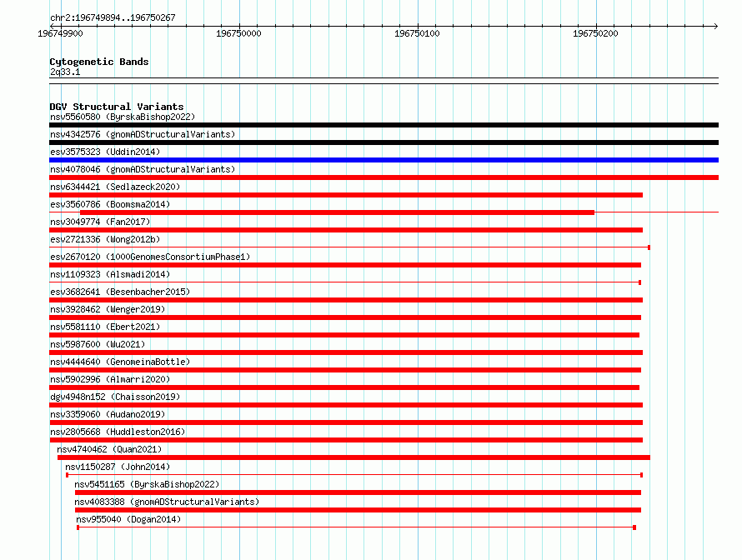Select the nsv1150287 (John2014) label
This screenshot has width=742, height=560.
point(118,467)
